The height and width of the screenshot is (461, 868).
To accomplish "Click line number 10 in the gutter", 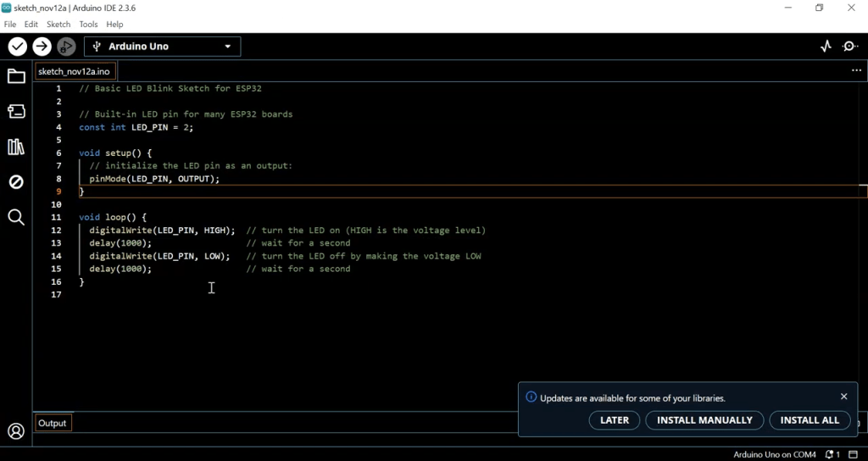I will pyautogui.click(x=56, y=205).
